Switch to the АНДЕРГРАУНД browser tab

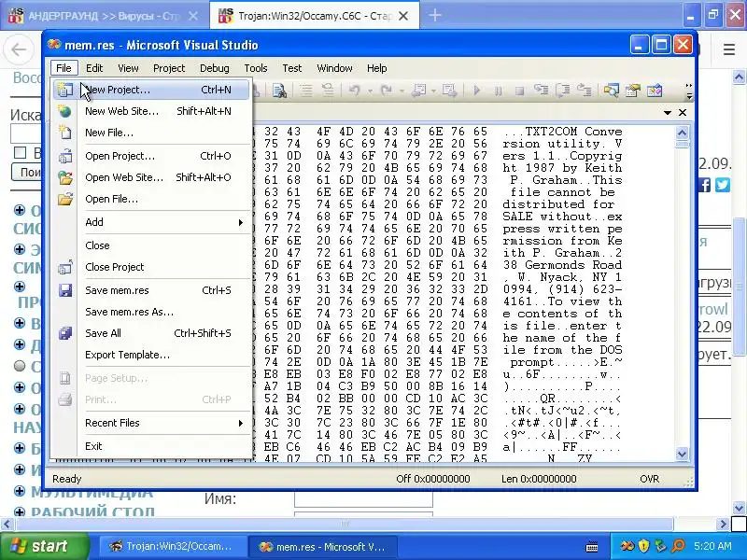(x=105, y=16)
